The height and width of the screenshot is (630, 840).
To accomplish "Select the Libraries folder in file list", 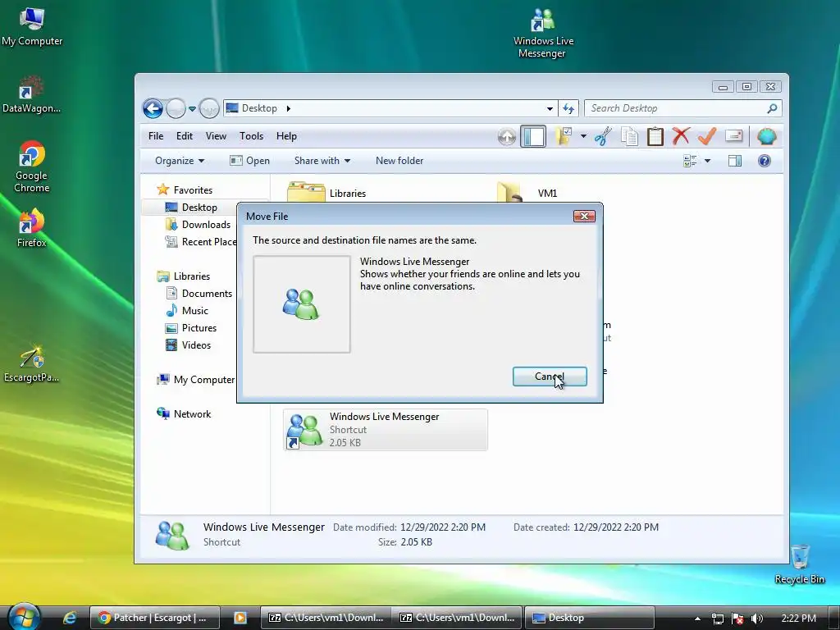I will tap(326, 193).
